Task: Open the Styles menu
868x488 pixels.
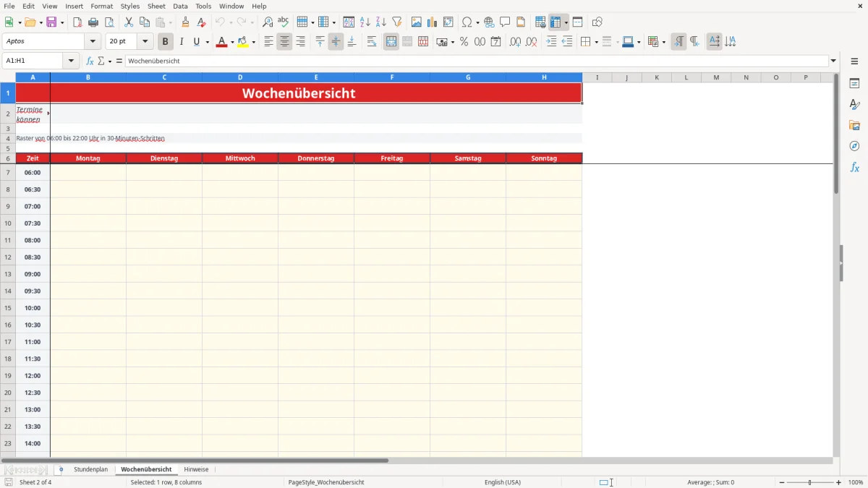Action: coord(130,6)
